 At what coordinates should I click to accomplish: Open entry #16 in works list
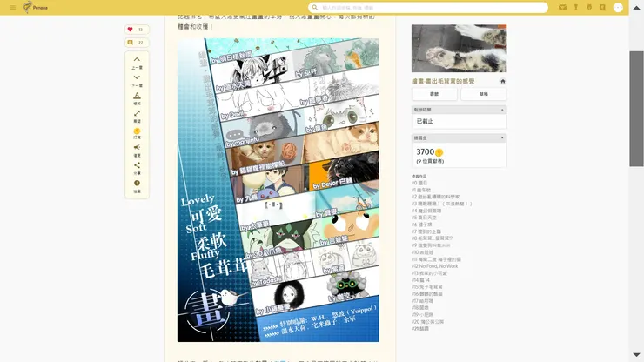pyautogui.click(x=426, y=294)
